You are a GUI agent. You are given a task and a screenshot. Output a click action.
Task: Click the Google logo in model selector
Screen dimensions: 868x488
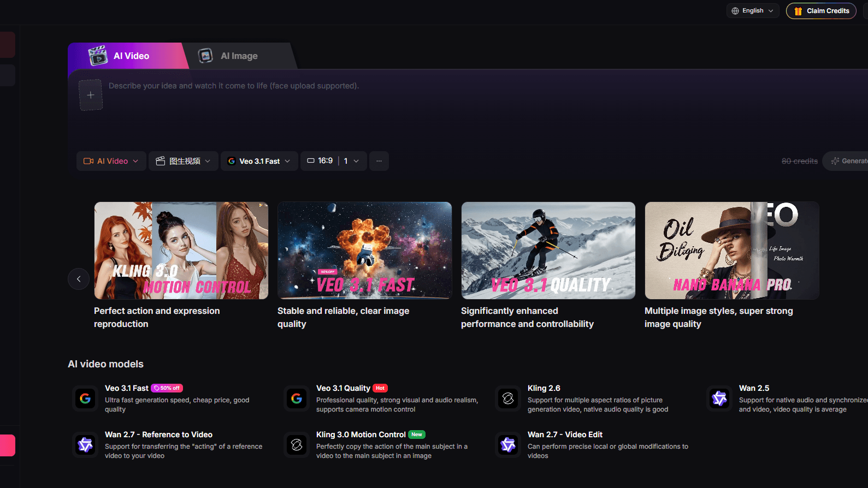coord(232,161)
